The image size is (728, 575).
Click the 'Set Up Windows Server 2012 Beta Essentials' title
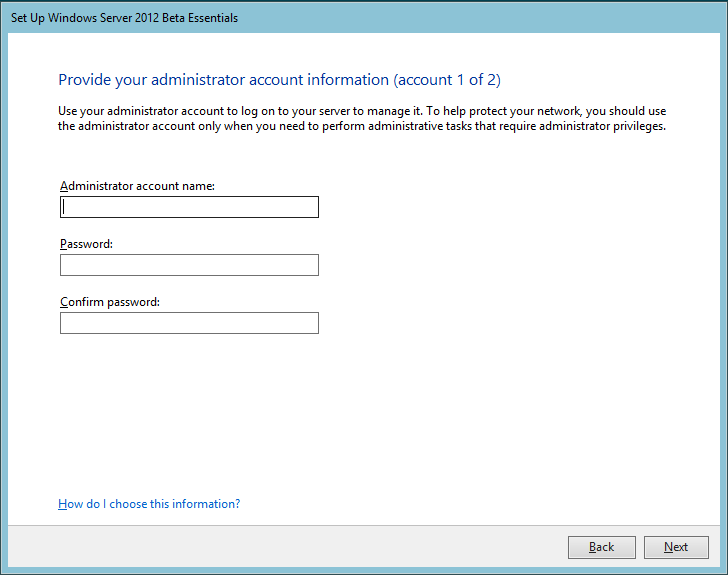click(124, 18)
